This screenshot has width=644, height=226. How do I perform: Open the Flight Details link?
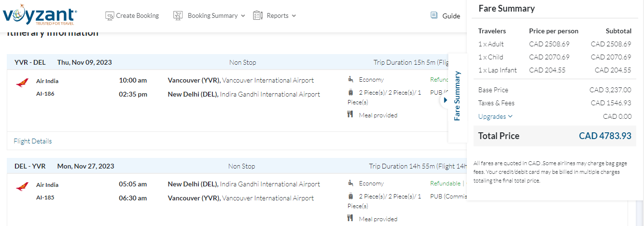[33, 141]
